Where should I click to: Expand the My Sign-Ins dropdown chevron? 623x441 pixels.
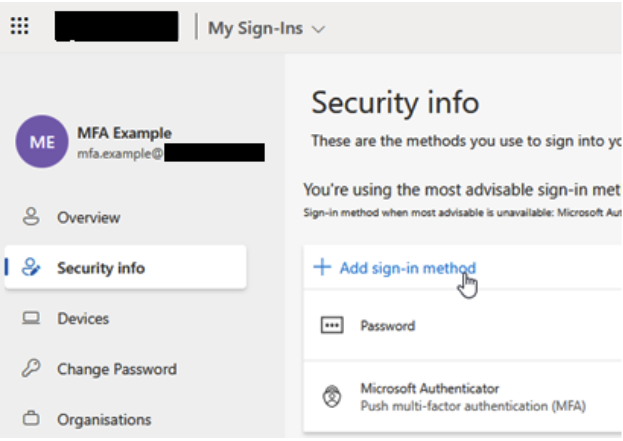pyautogui.click(x=319, y=29)
